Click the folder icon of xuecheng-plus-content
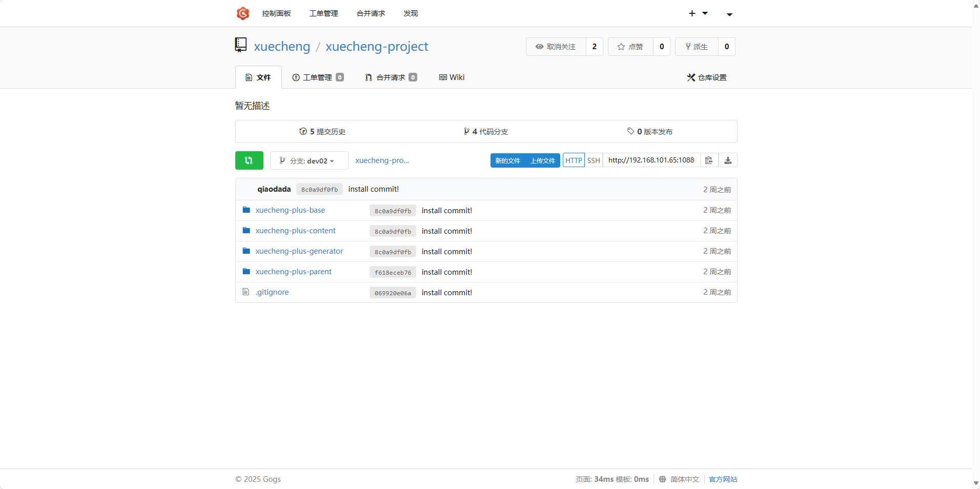 pos(247,230)
